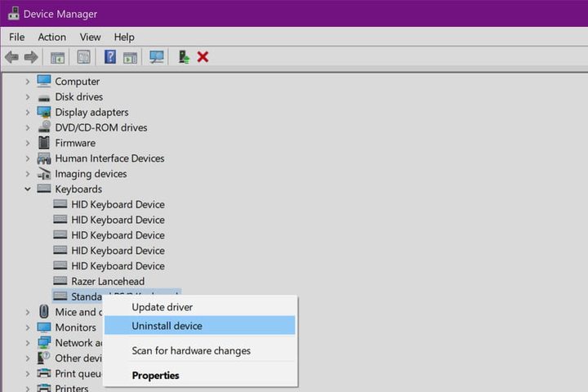588x392 pixels.
Task: Select the Firmware tree item
Action: point(75,143)
